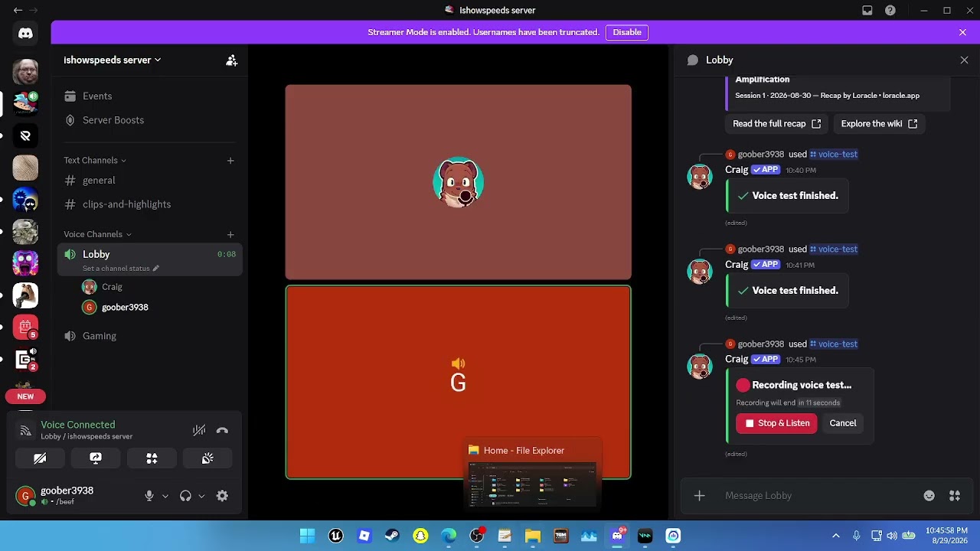The image size is (980, 551).
Task: Turn on camera in voice panel
Action: [40, 458]
